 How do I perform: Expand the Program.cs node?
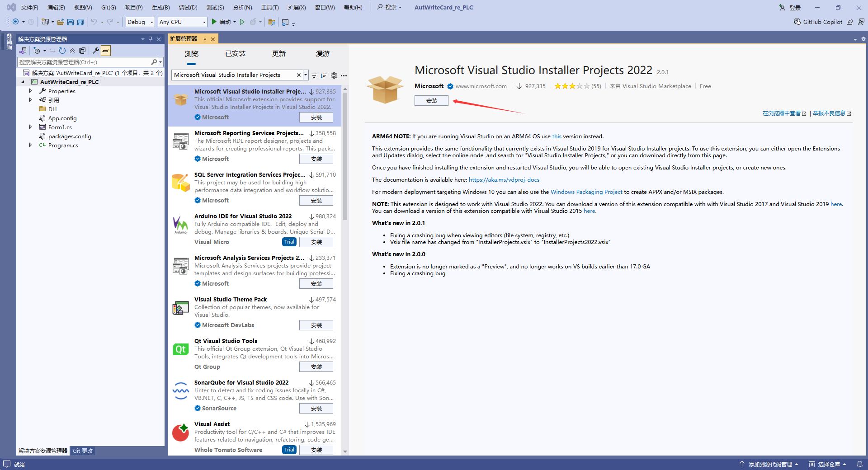click(30, 145)
